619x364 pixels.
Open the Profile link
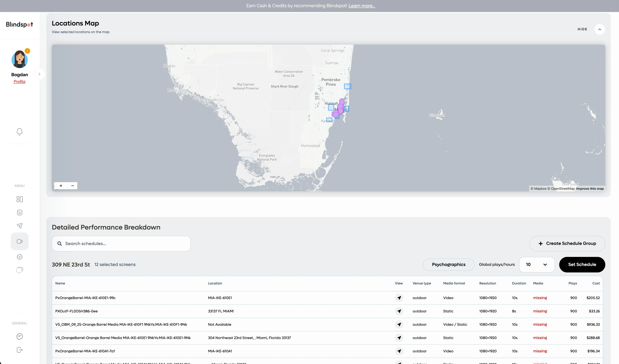coord(19,82)
